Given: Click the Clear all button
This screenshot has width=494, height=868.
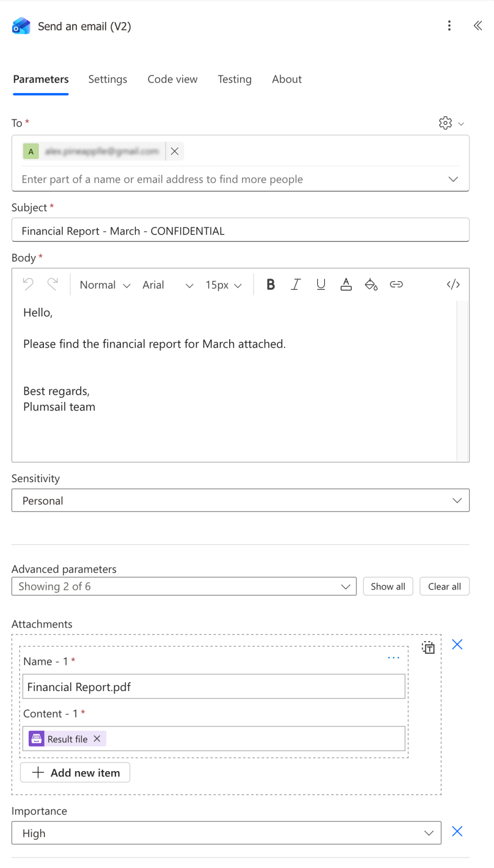Looking at the screenshot, I should 444,586.
